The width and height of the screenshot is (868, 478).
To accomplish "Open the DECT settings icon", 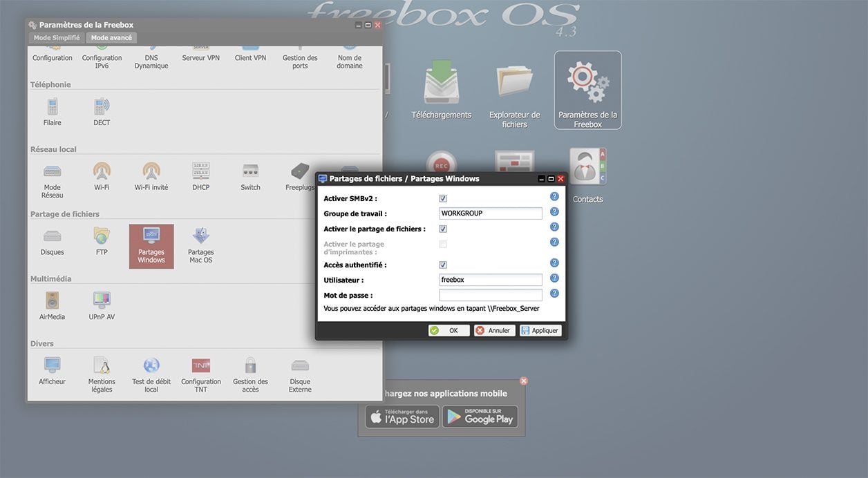I will click(x=102, y=112).
